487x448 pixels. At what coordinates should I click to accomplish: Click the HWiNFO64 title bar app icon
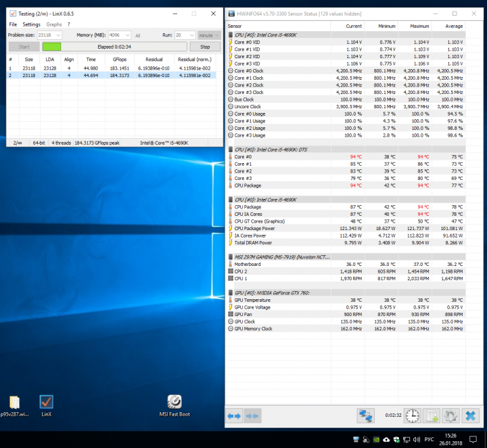tap(231, 14)
